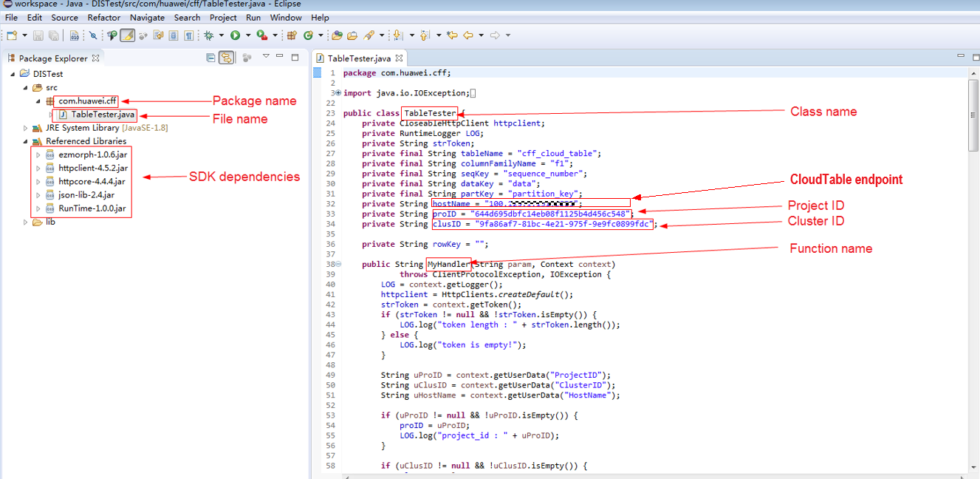980x479 pixels.
Task: Open the Debug configurations dropdown arrow
Action: [222, 35]
